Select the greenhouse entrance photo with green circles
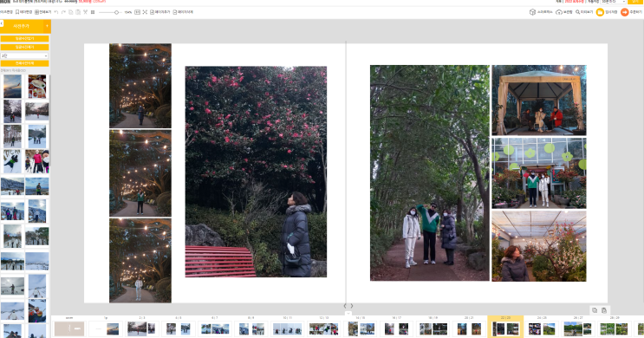The image size is (644, 338). tap(539, 173)
